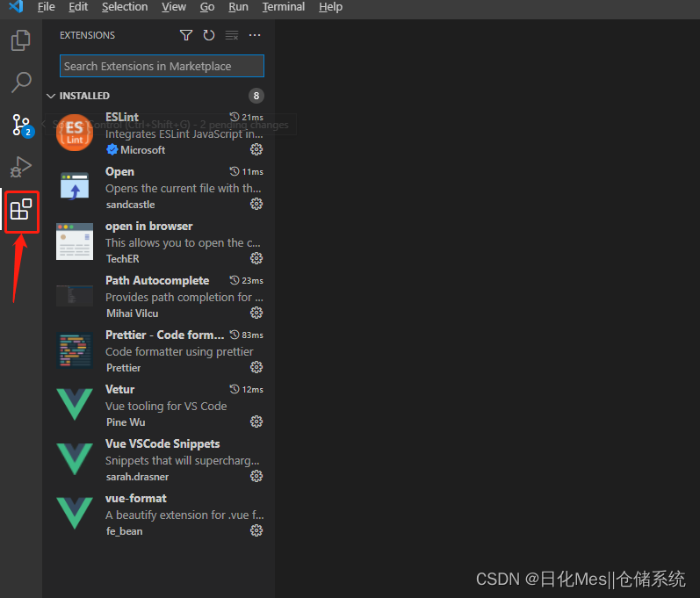Click the open in browser extension icon
700x598 pixels.
pos(75,241)
